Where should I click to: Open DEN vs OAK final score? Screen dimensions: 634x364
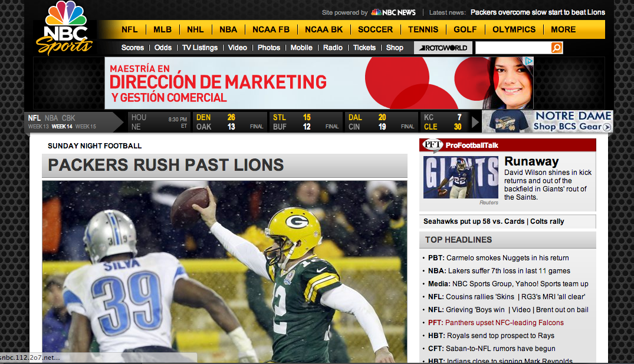229,122
